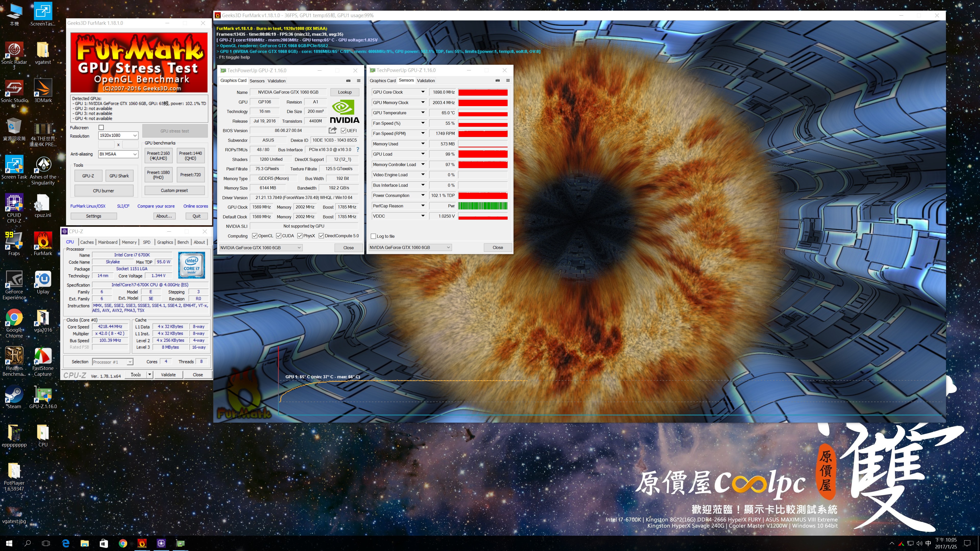Click the Memory Used sensor graph
The width and height of the screenshot is (980, 551).
(x=483, y=144)
